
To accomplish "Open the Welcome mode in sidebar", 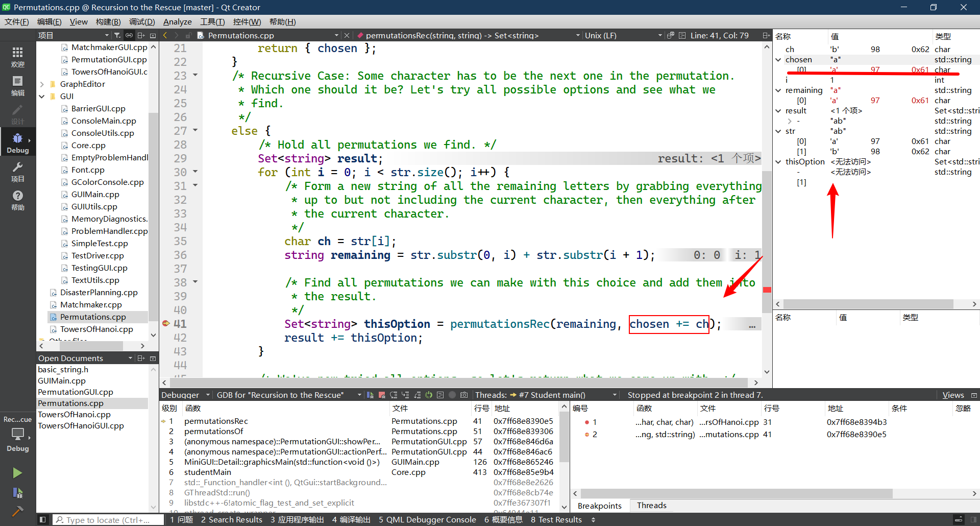I will pos(17,56).
